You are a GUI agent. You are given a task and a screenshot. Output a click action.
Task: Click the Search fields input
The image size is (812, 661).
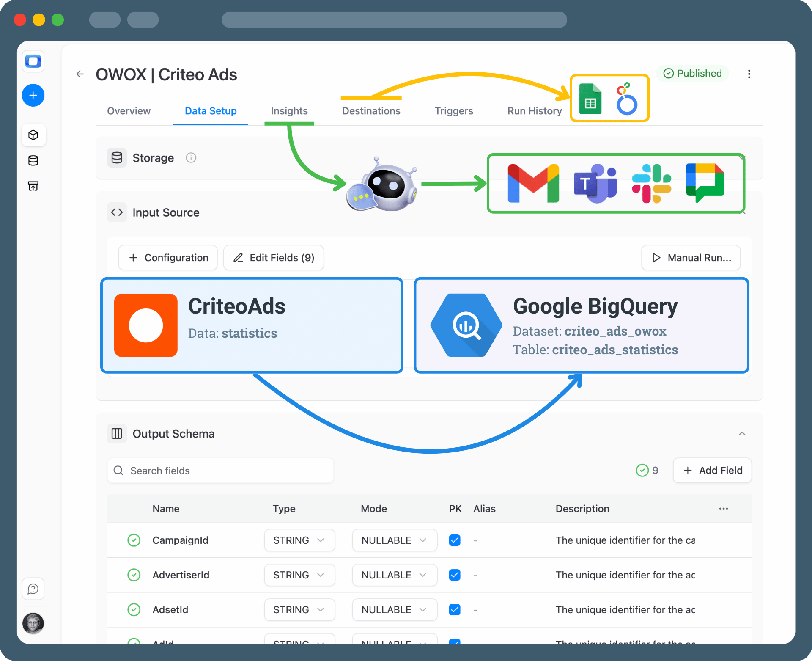(220, 471)
